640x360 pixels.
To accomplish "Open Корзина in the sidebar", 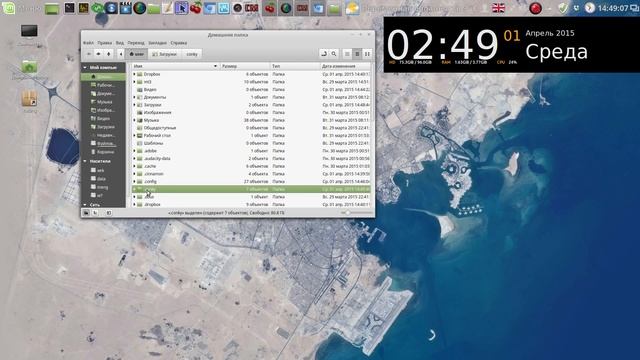I will click(x=103, y=152).
